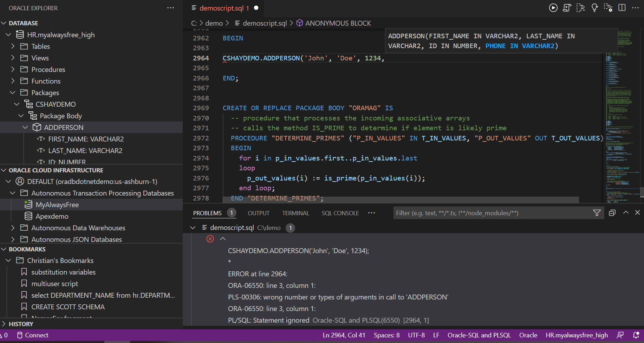Collapse the error details arrow in Problems output

[x=223, y=239]
